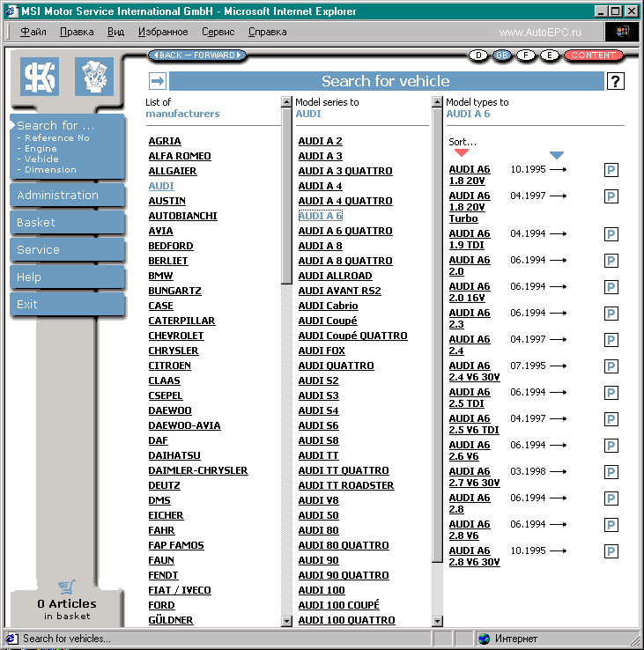Click the P icon for AUDI A6 2.8 V6
Viewport: 644px width, 650px height.
tap(611, 525)
